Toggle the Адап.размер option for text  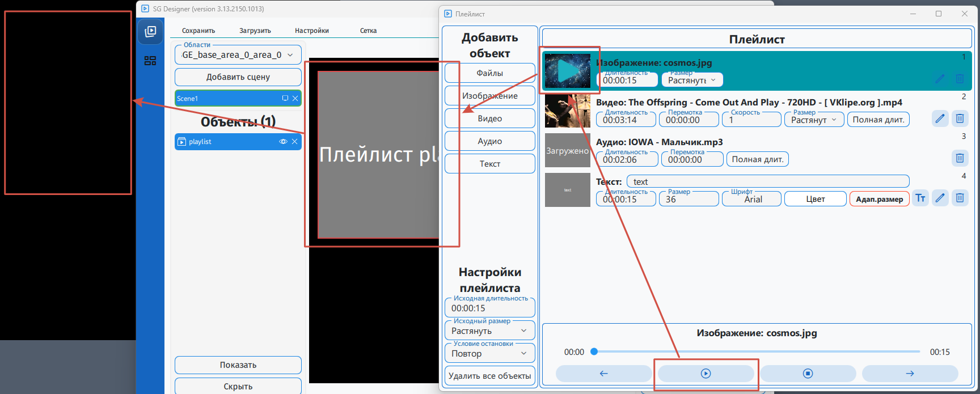(x=879, y=199)
